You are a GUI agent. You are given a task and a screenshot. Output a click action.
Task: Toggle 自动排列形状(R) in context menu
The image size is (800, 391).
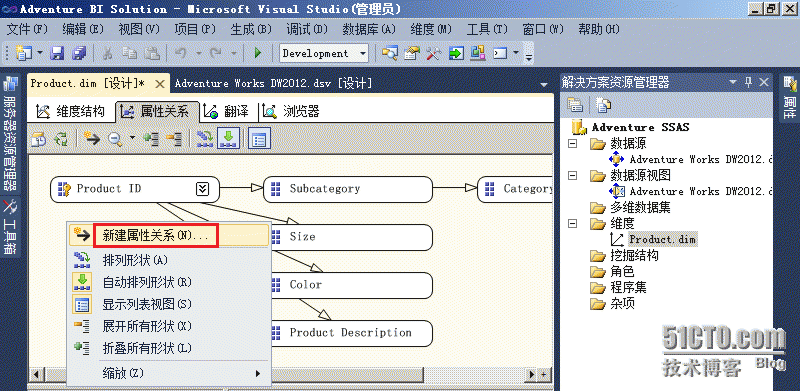click(168, 282)
